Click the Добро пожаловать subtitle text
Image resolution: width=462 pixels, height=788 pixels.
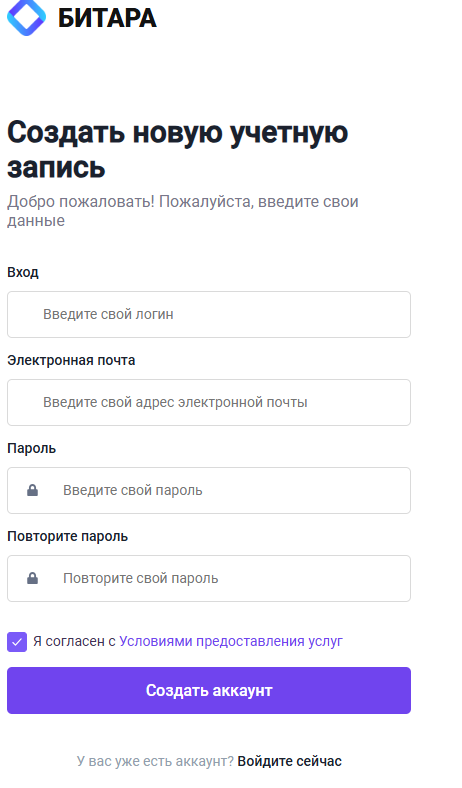tap(182, 211)
